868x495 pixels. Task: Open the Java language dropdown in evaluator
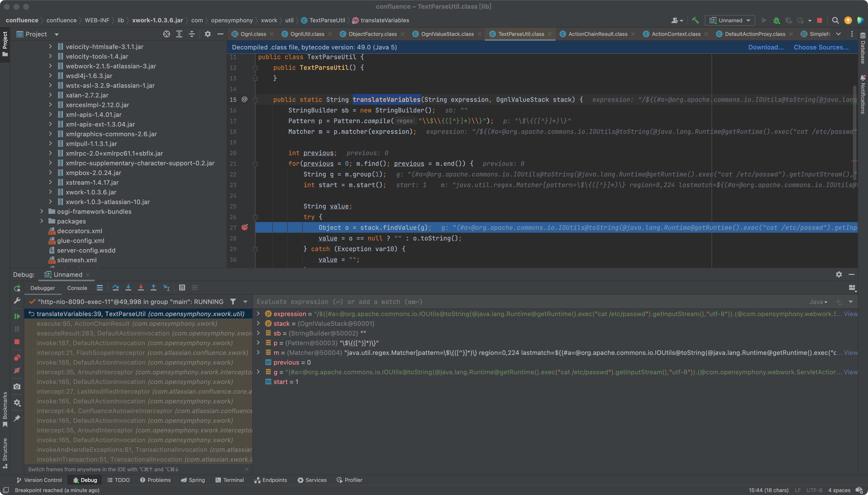[x=818, y=302]
